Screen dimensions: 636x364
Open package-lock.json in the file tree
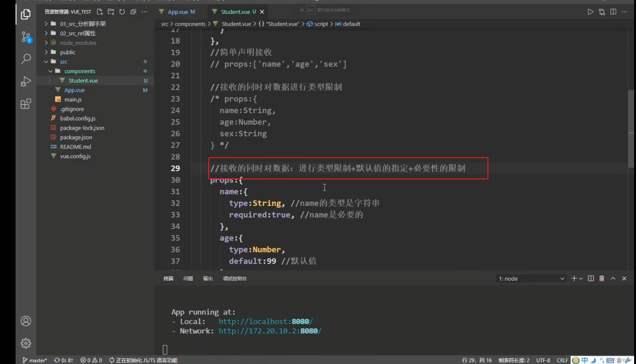[95, 128]
